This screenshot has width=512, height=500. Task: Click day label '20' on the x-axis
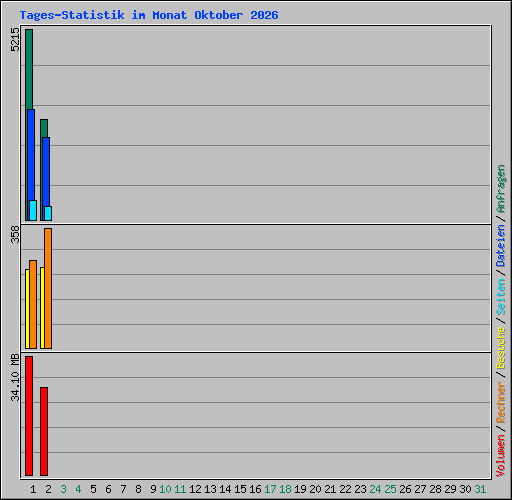[x=315, y=489]
